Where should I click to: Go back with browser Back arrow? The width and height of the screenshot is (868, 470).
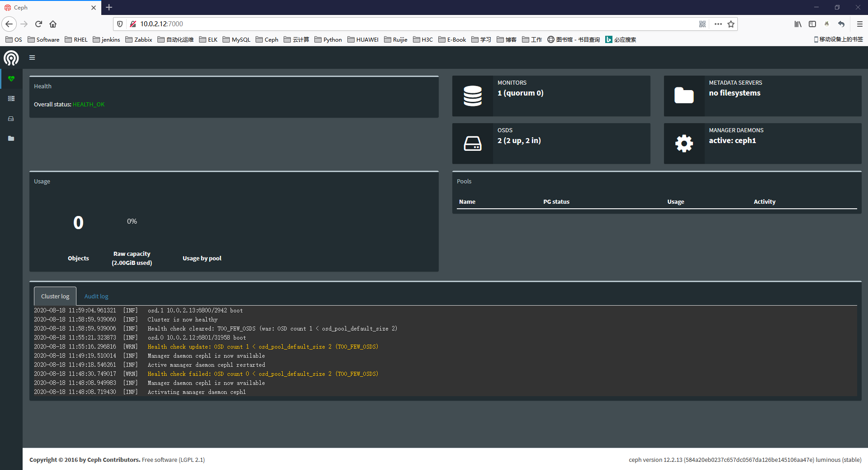click(9, 24)
